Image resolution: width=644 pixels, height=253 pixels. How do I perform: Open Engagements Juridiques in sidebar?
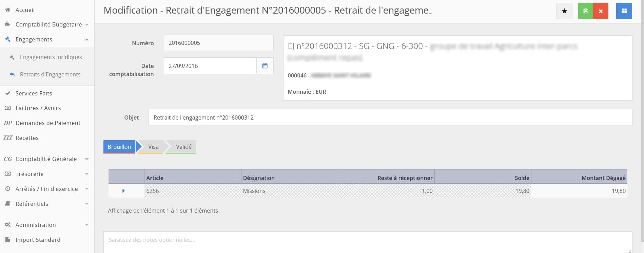pos(51,57)
